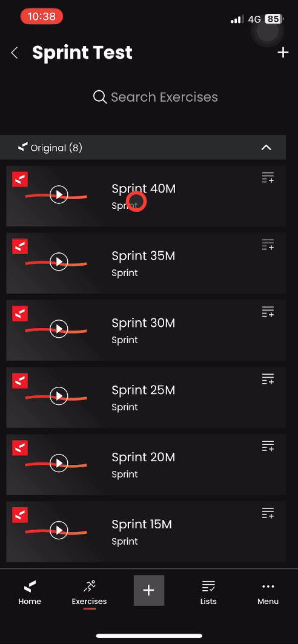Focus the Search Exercises field
This screenshot has height=644, width=298.
coord(156,97)
